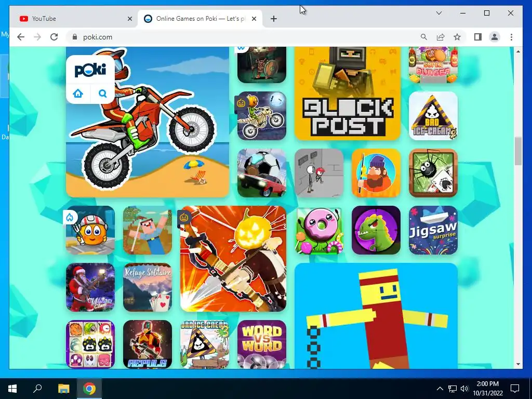Click the scrollbar up arrow
Viewport: 532px width, 399px height.
(x=518, y=51)
